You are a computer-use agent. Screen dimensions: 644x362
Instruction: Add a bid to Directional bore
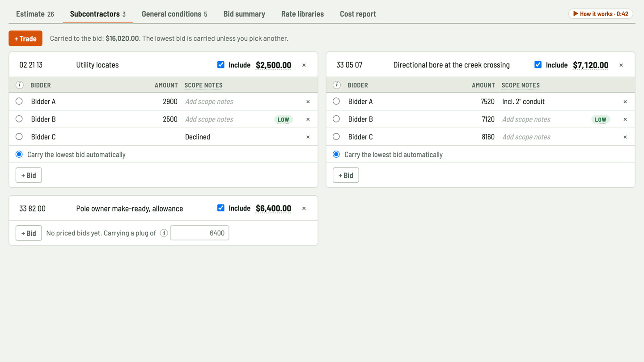346,175
